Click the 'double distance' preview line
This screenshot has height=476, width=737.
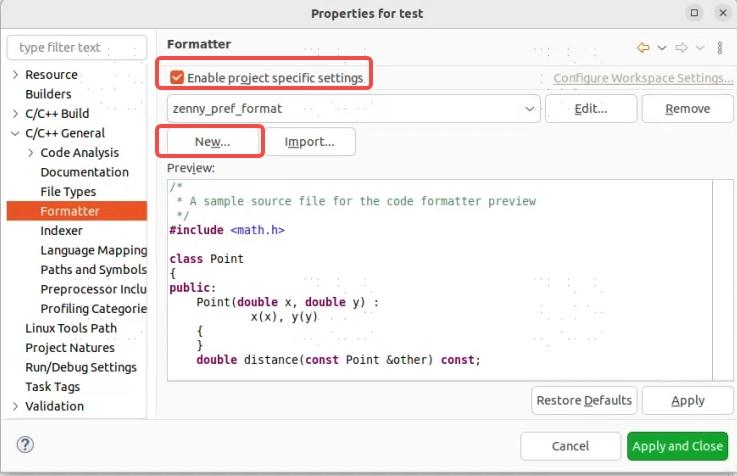point(338,360)
